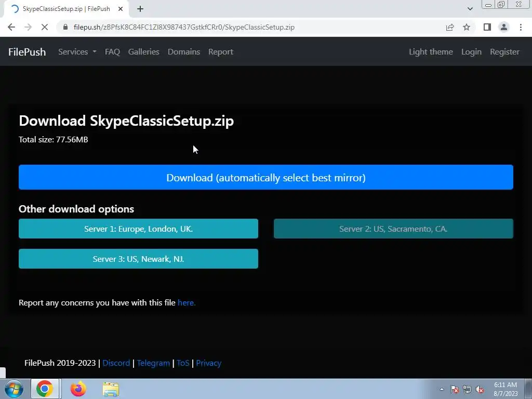The width and height of the screenshot is (532, 399).
Task: Open the Privacy footer link
Action: 209,363
